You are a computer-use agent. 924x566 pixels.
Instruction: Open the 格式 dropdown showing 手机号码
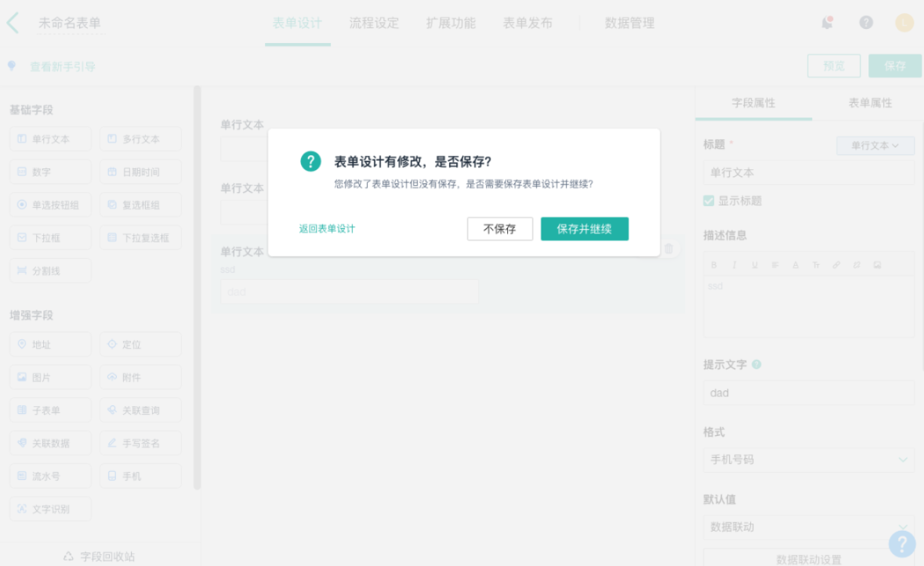click(x=809, y=460)
